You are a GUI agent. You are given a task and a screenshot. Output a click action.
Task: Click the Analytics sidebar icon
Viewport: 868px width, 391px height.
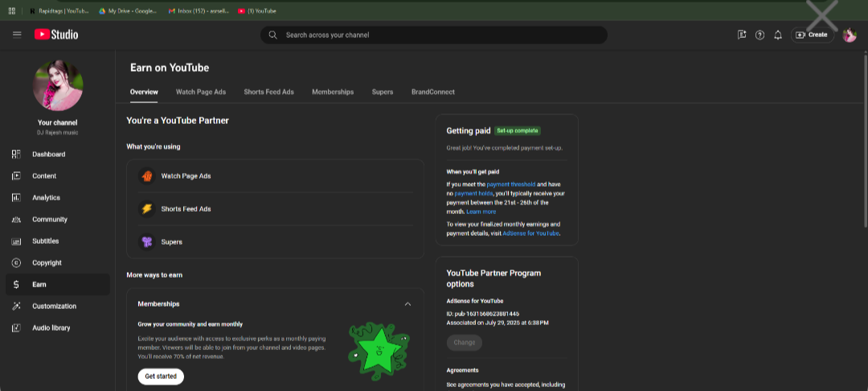(x=16, y=197)
